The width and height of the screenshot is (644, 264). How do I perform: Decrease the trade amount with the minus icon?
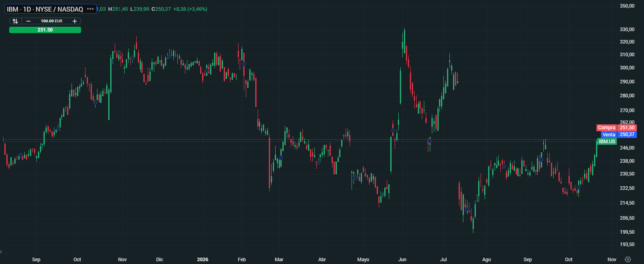point(28,21)
